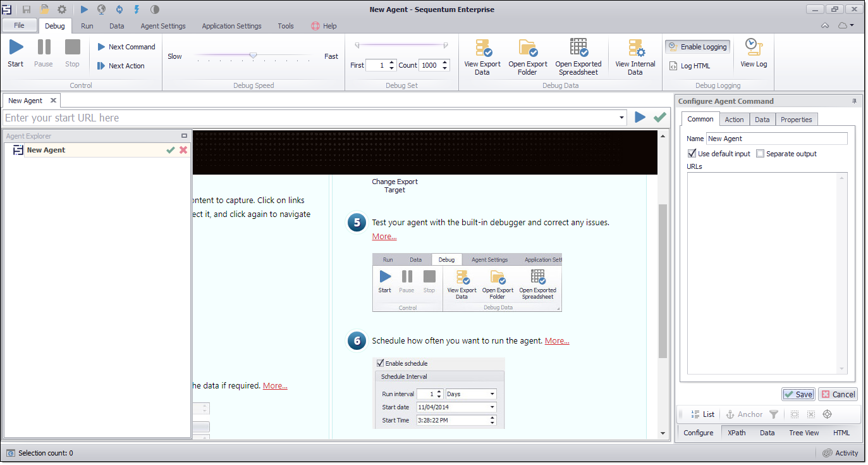Image resolution: width=868 pixels, height=465 pixels.
Task: Increase the Count stepper value
Action: (x=445, y=62)
